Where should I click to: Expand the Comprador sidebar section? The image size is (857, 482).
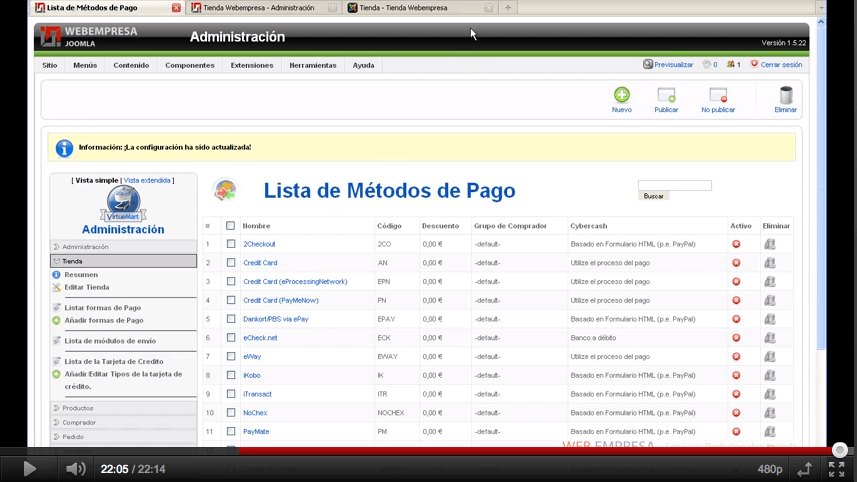click(x=124, y=422)
